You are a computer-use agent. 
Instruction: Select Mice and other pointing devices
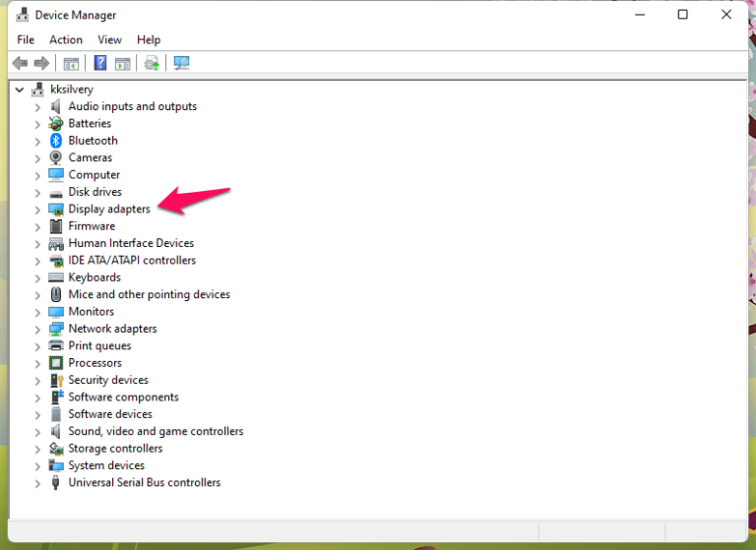(149, 294)
